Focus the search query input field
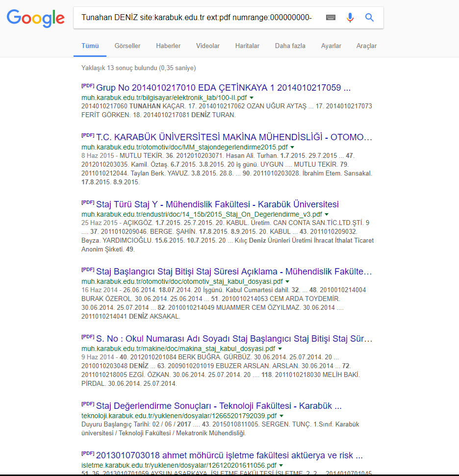This screenshot has height=476, width=459. tap(197, 18)
